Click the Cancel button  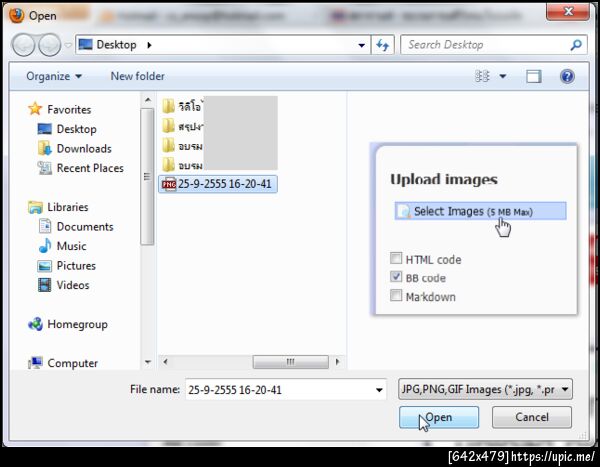(532, 417)
